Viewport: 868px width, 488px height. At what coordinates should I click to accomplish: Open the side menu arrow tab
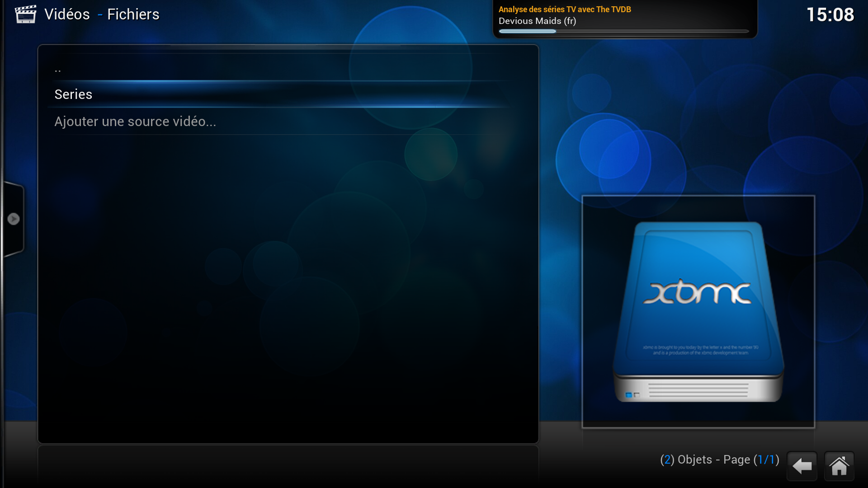pyautogui.click(x=13, y=219)
